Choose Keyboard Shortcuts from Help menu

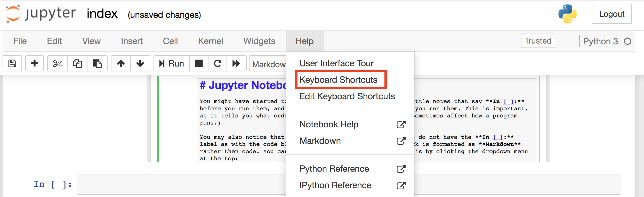(350, 80)
